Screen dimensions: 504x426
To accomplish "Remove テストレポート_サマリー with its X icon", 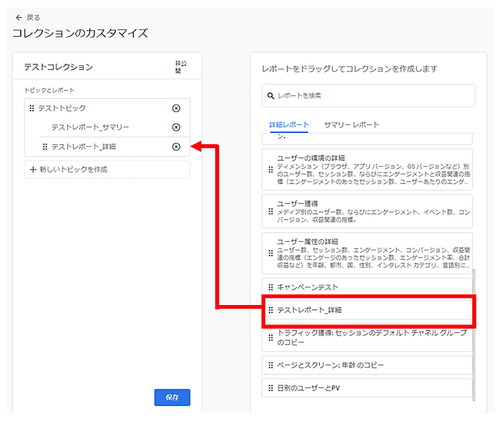I will click(176, 127).
